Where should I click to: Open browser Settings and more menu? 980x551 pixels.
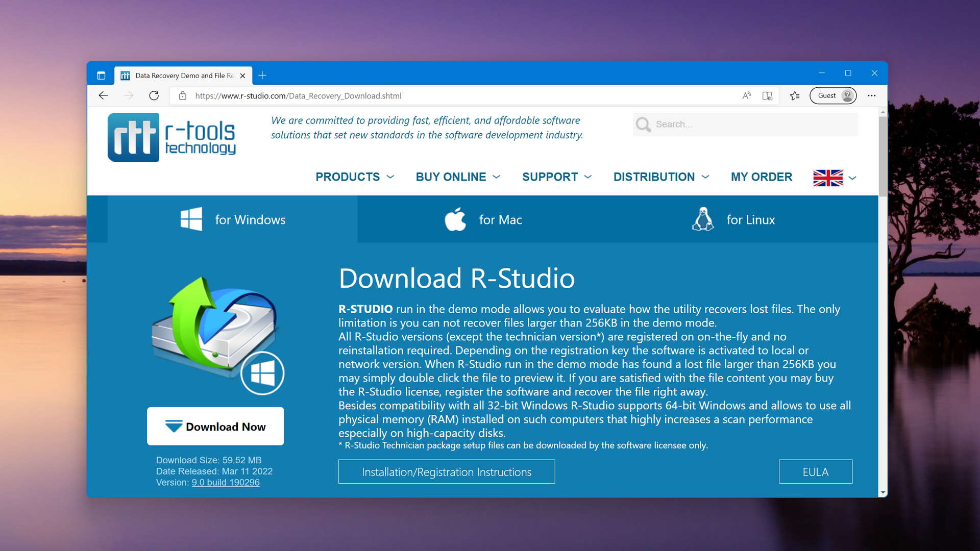pyautogui.click(x=872, y=95)
